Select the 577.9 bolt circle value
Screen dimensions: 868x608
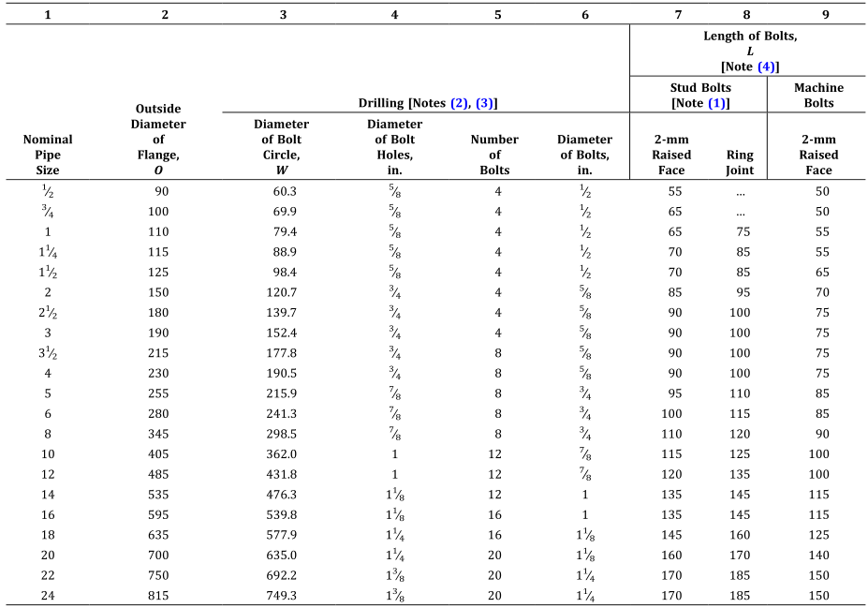coord(281,534)
